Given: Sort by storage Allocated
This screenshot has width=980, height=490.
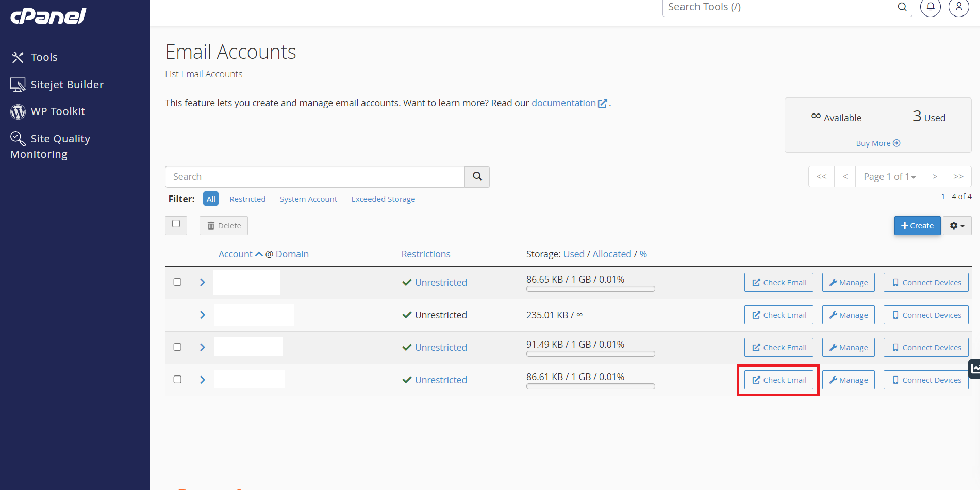Looking at the screenshot, I should [x=612, y=254].
